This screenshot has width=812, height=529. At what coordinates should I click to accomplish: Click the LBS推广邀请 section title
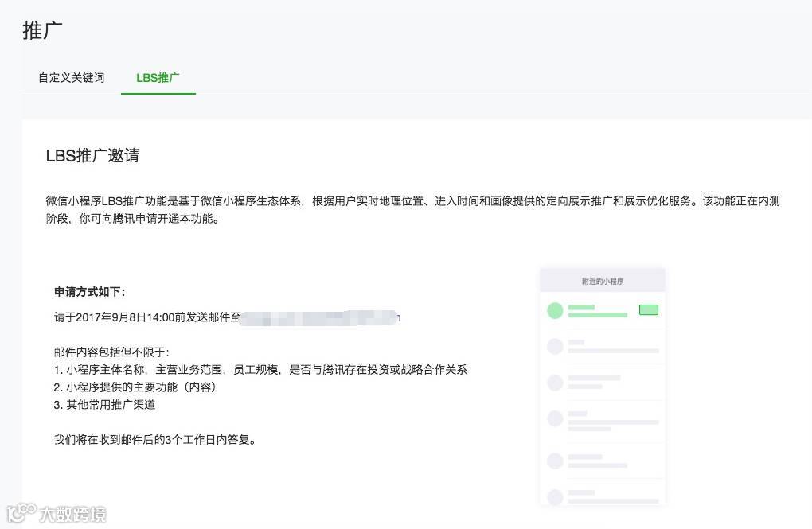pos(92,155)
